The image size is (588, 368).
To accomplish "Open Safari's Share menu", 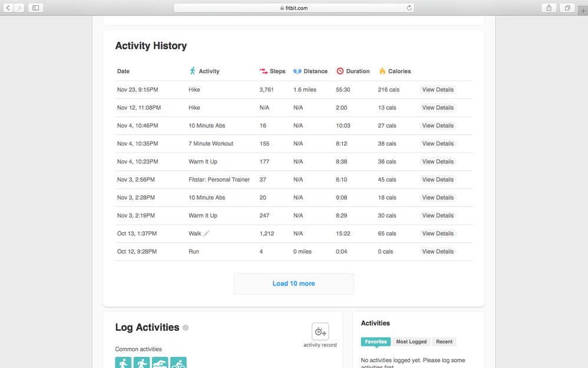I will pos(549,8).
